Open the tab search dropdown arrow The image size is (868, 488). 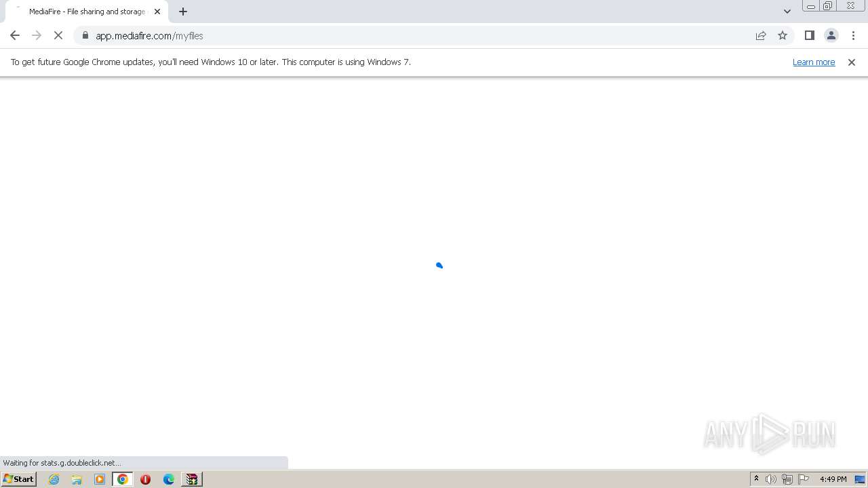[x=787, y=11]
